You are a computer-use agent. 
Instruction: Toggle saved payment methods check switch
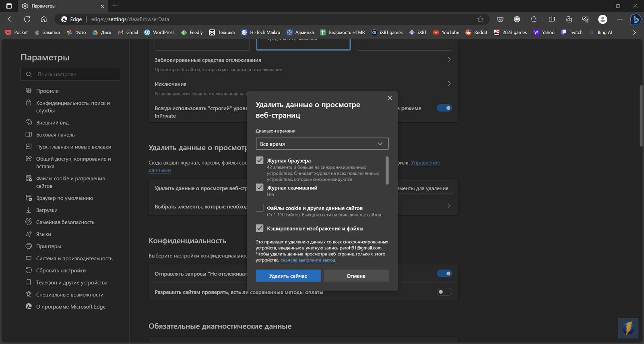pyautogui.click(x=444, y=292)
